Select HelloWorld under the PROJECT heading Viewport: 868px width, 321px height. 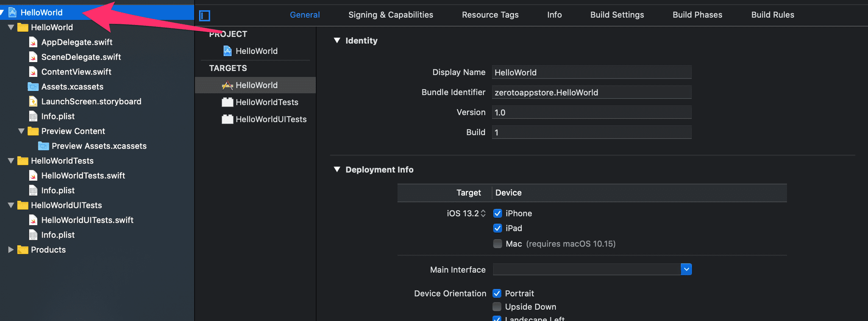point(257,51)
